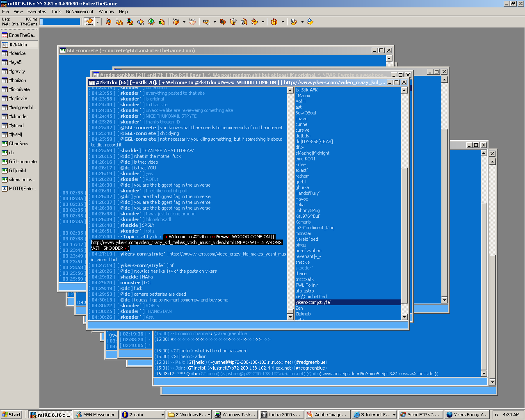The width and height of the screenshot is (525, 420).
Task: Click the blue info bubble toolbar icon
Action: pos(310,22)
